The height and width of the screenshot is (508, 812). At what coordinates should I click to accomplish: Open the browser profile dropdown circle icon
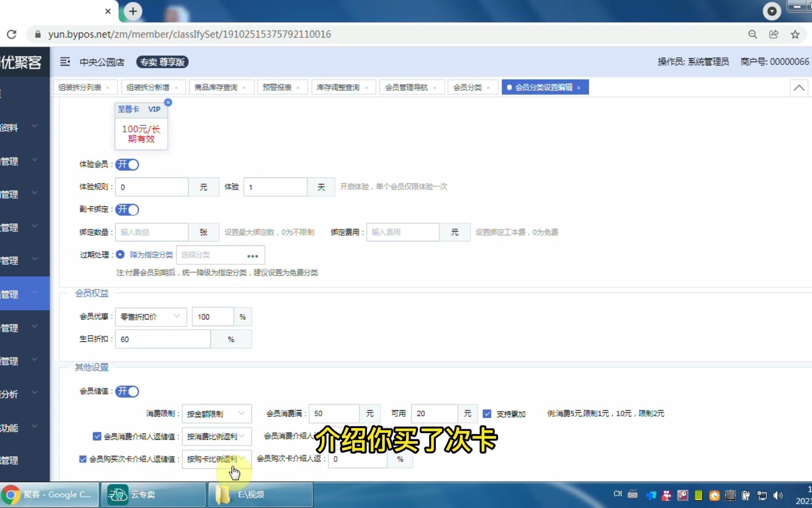tap(772, 11)
